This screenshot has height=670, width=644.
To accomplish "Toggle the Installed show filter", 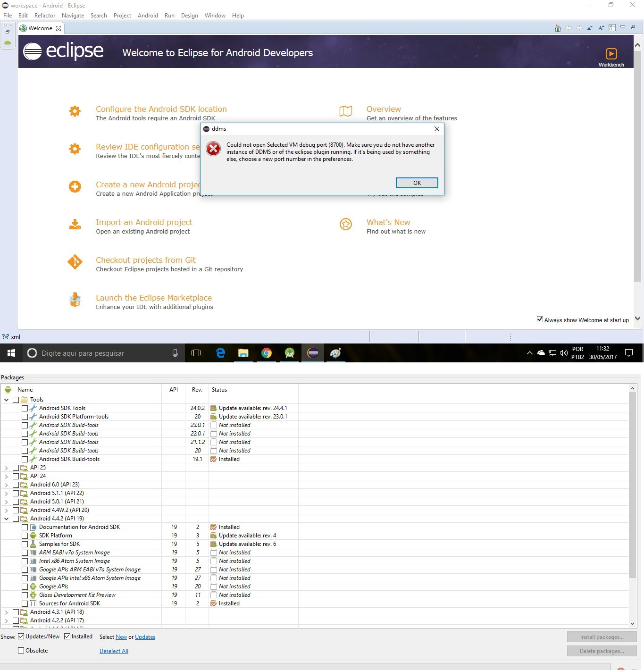I will tap(67, 636).
